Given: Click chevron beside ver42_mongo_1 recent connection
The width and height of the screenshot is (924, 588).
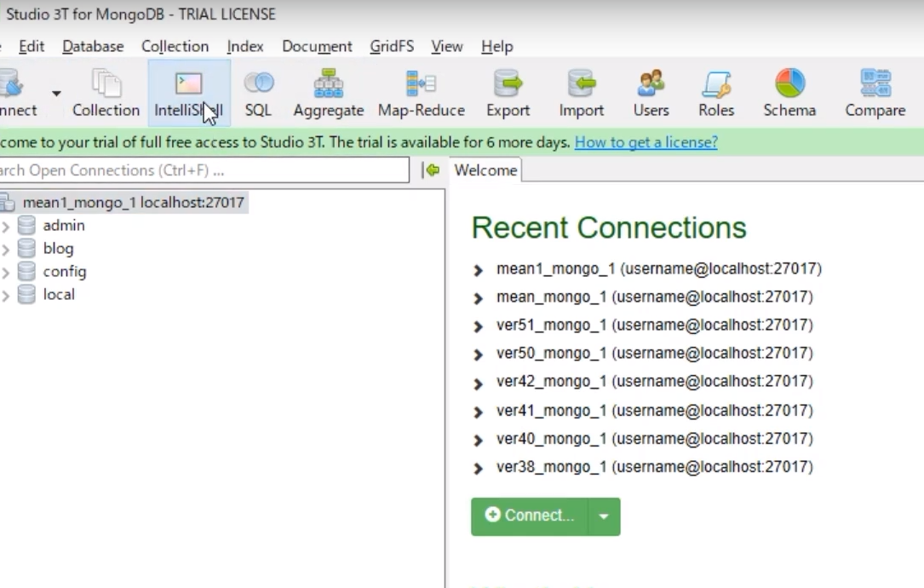Looking at the screenshot, I should (x=478, y=384).
